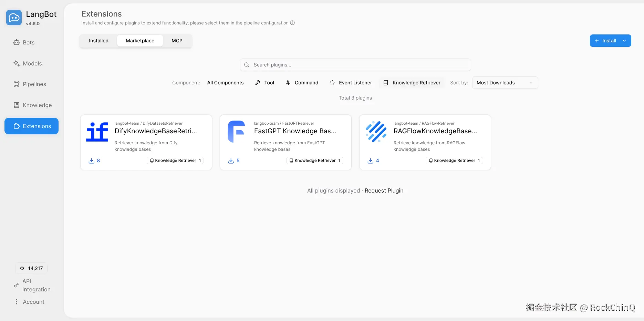Filter plugins by Knowledge Retriever component
The image size is (644, 321).
[x=412, y=83]
